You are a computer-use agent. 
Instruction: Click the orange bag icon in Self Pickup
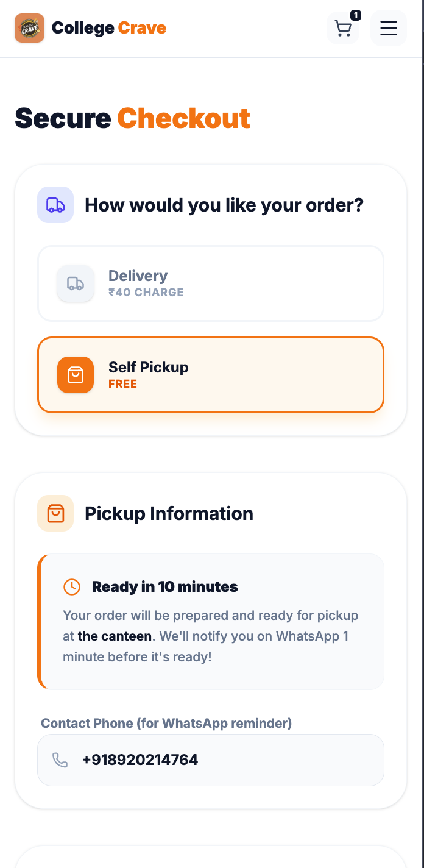pyautogui.click(x=76, y=375)
